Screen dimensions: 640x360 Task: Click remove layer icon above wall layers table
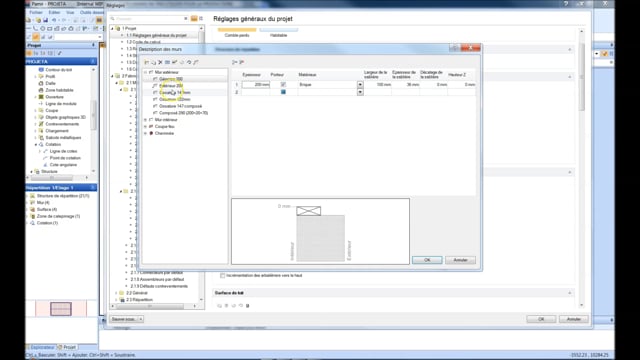click(242, 62)
